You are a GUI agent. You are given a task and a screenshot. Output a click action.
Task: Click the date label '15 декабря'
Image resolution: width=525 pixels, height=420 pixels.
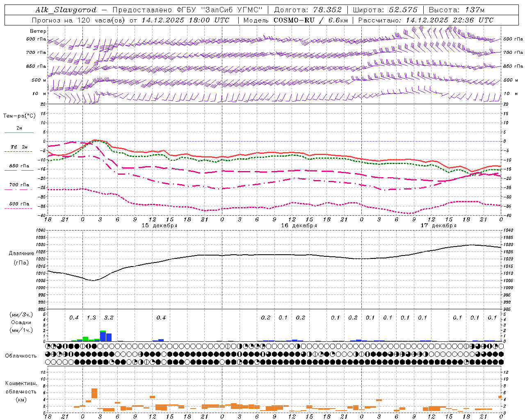pyautogui.click(x=160, y=226)
